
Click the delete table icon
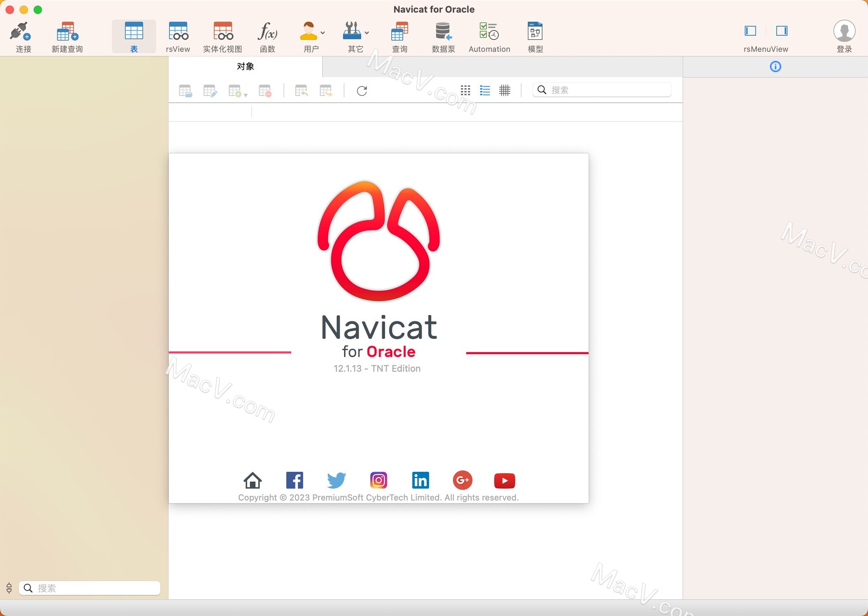[265, 91]
